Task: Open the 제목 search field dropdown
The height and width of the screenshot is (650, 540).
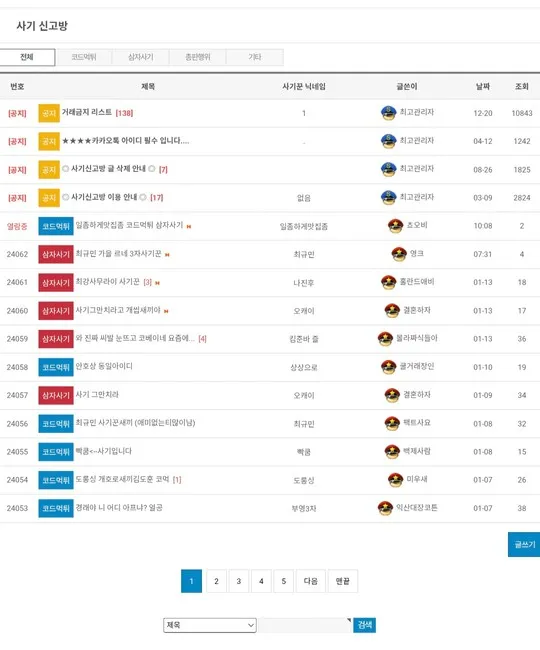Action: coord(210,625)
